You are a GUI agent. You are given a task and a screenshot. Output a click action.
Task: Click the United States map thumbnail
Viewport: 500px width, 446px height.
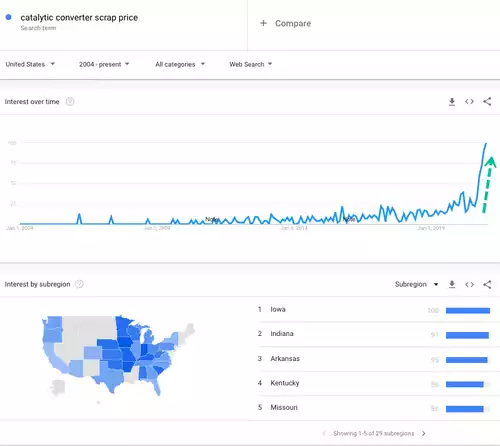tap(118, 356)
